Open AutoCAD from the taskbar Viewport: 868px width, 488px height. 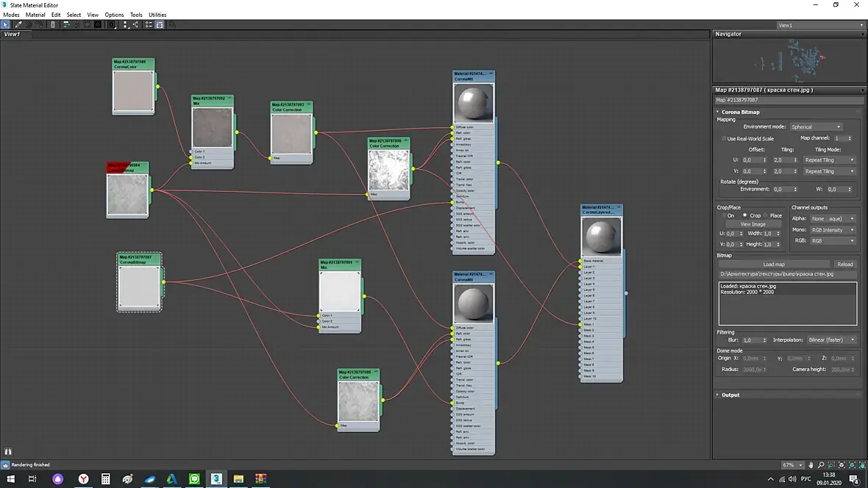tap(172, 478)
